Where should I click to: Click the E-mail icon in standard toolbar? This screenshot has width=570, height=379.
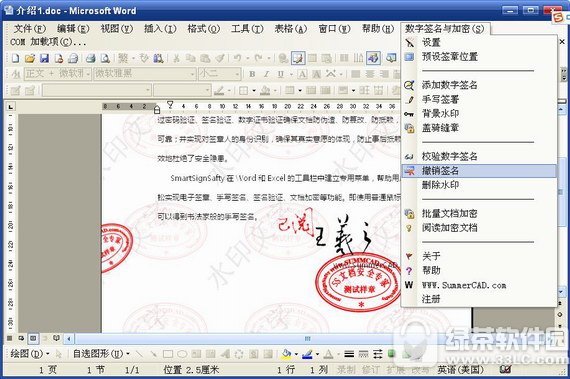[73, 58]
